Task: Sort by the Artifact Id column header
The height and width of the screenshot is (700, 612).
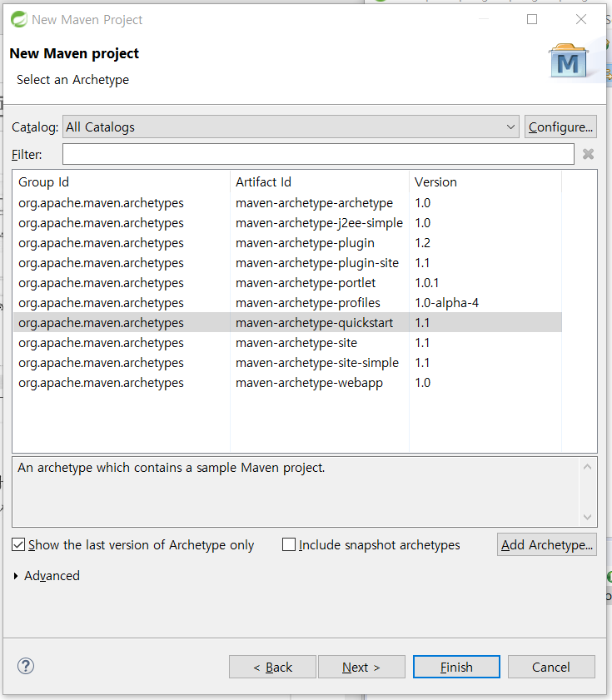Action: point(320,181)
